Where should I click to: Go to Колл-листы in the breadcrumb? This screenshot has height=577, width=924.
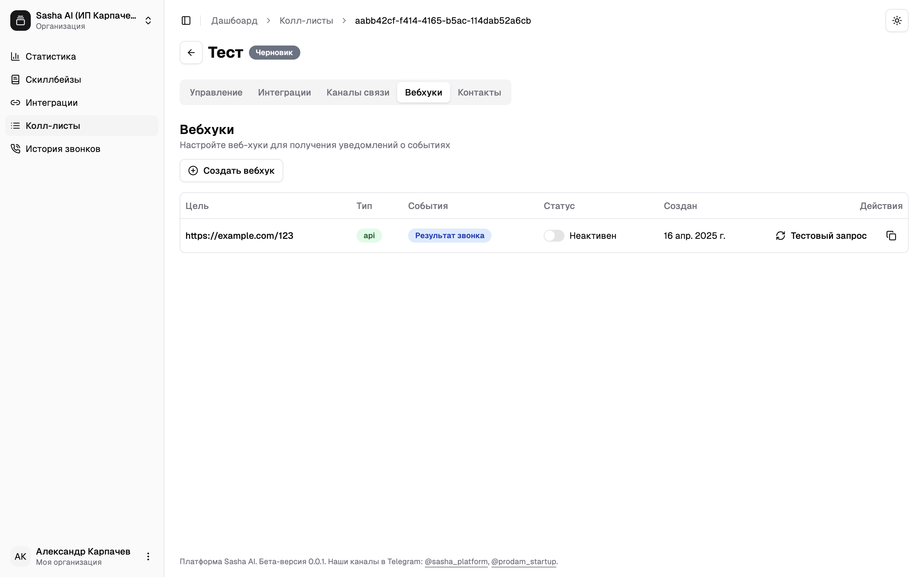coord(306,21)
